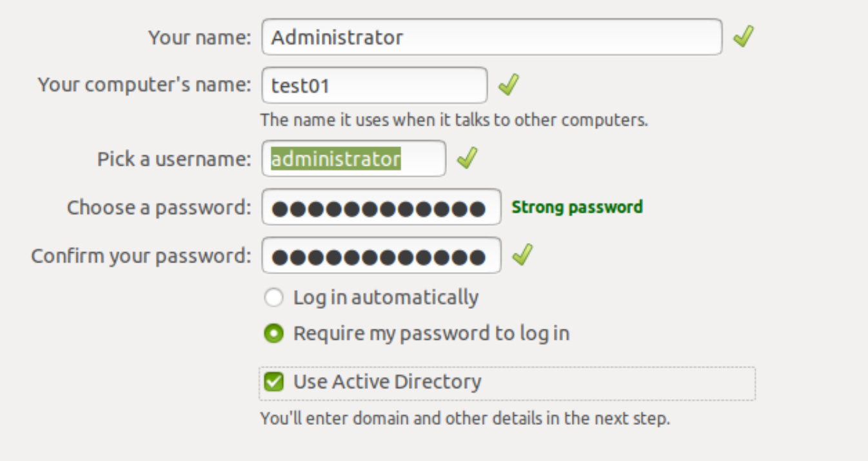
Task: Click the "Confirm your password:" label
Action: pos(141,256)
